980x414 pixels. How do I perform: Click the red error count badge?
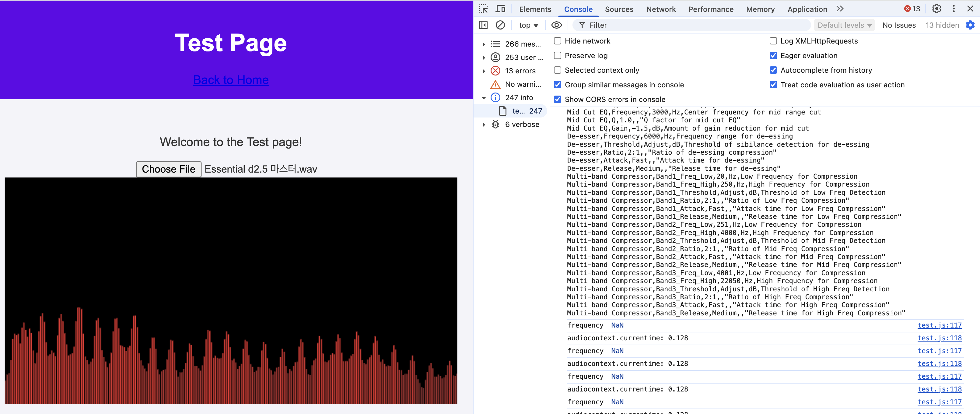click(912, 9)
